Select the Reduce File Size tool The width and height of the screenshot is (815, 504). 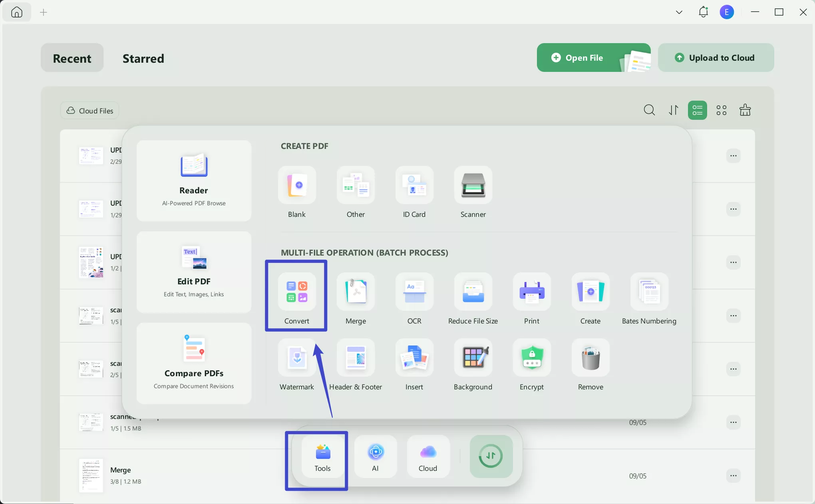[473, 298]
